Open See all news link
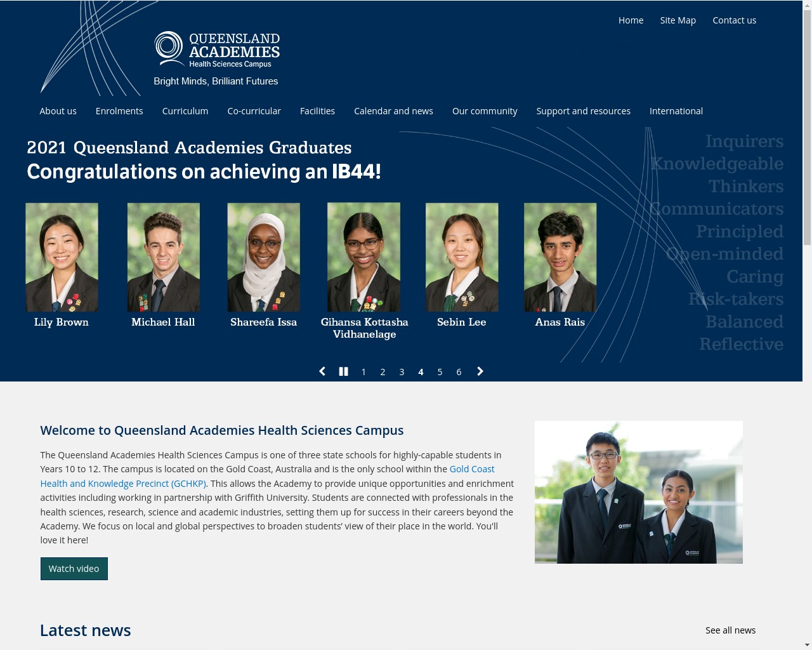812x650 pixels. (x=730, y=630)
